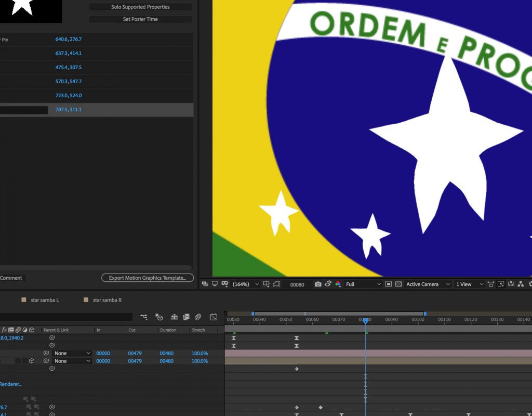The image size is (532, 416).
Task: Toggle the Draft 3D button in timeline
Action: 159,317
